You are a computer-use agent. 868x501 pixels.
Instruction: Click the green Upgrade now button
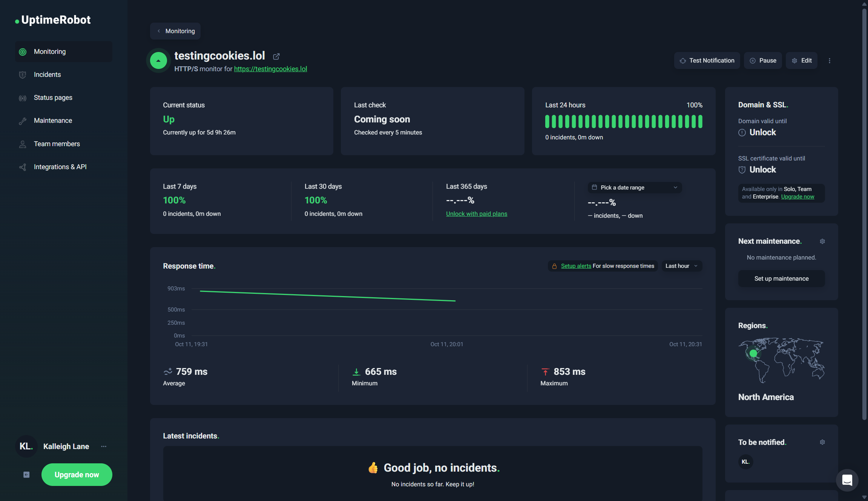pos(77,475)
